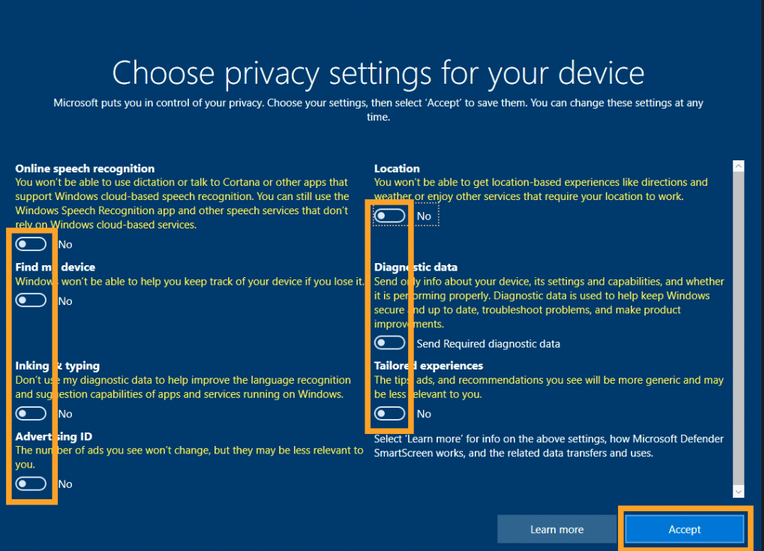Viewport: 764px width, 551px height.
Task: Click the 'Online speech recognition' heading
Action: click(x=85, y=169)
